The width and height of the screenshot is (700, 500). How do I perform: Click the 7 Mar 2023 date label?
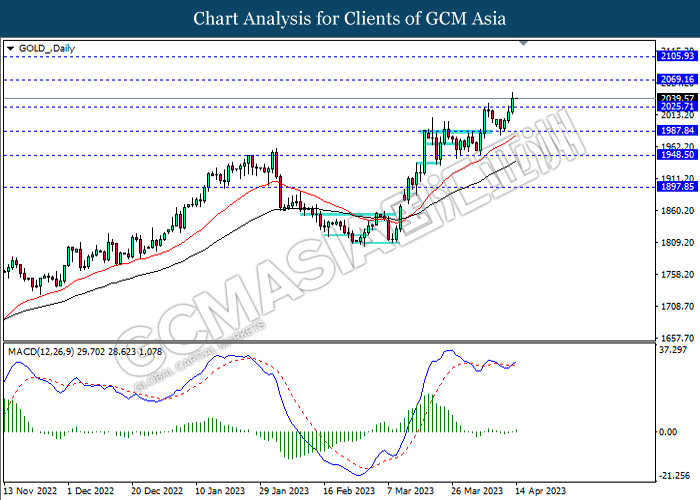(x=411, y=491)
